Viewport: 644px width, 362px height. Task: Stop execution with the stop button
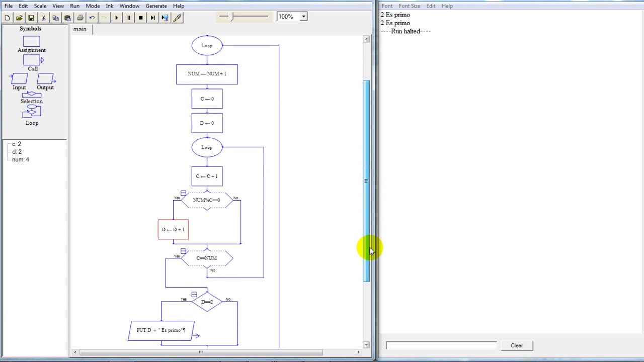[140, 18]
